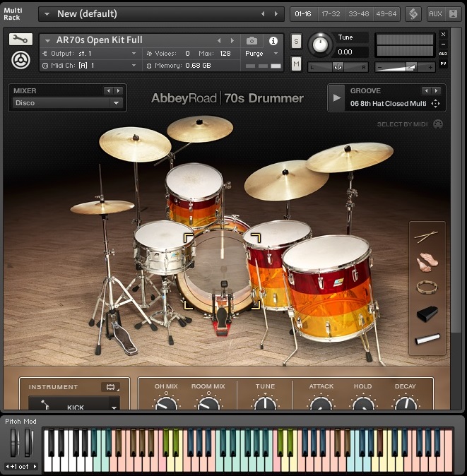Click the Kontakt logo icon in the rack header
Screen dimensions: 467x476
[413, 13]
